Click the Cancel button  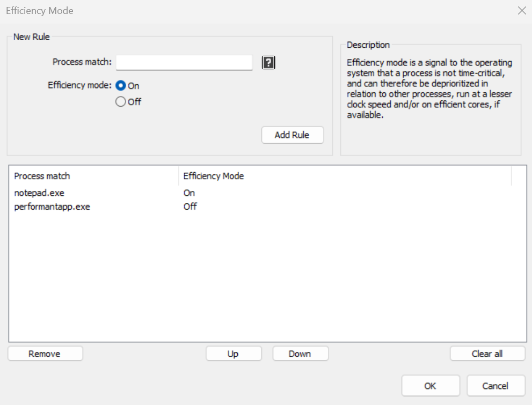pos(495,386)
